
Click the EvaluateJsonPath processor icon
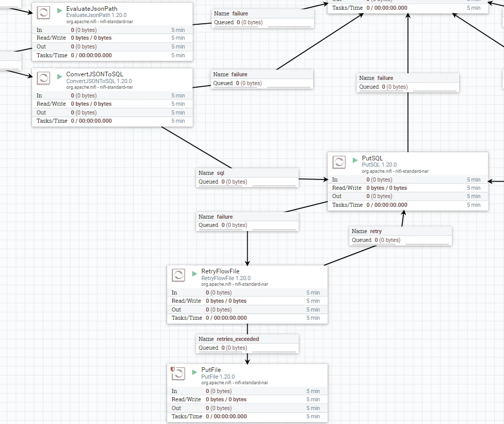[x=43, y=13]
